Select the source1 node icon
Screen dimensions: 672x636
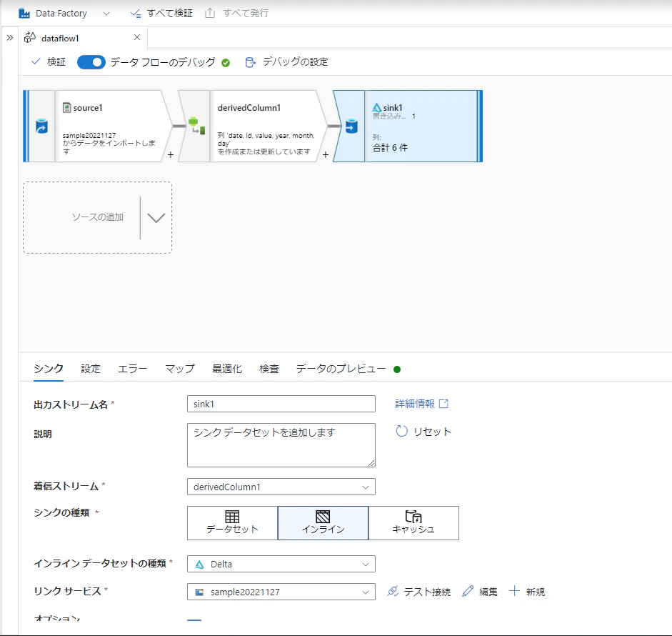41,126
